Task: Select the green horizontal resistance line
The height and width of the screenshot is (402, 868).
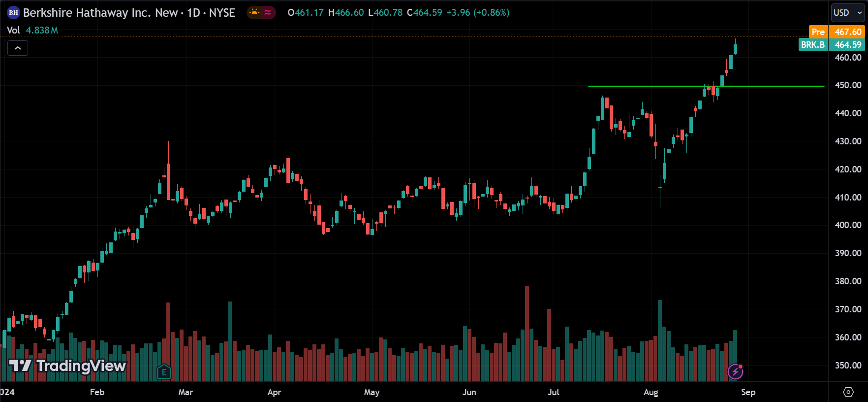Action: (x=706, y=87)
